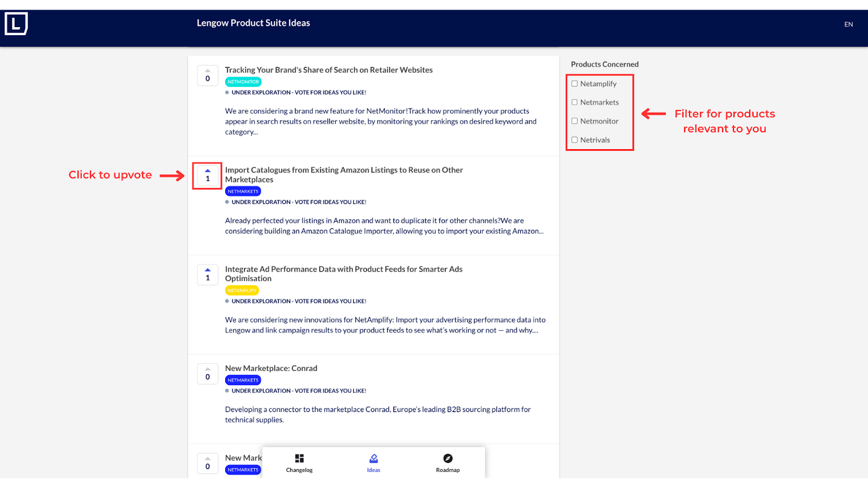868x488 pixels.
Task: Upvote the Ad Performance Data integration idea
Action: [207, 274]
